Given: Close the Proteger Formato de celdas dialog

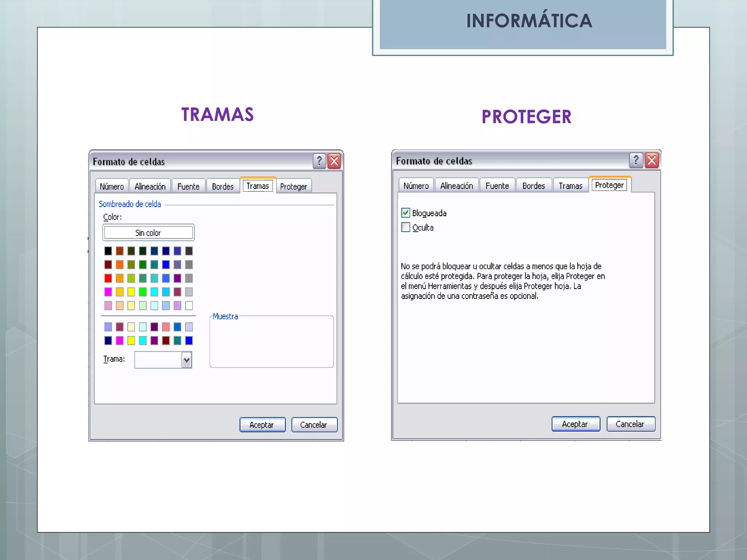Looking at the screenshot, I should coord(652,160).
